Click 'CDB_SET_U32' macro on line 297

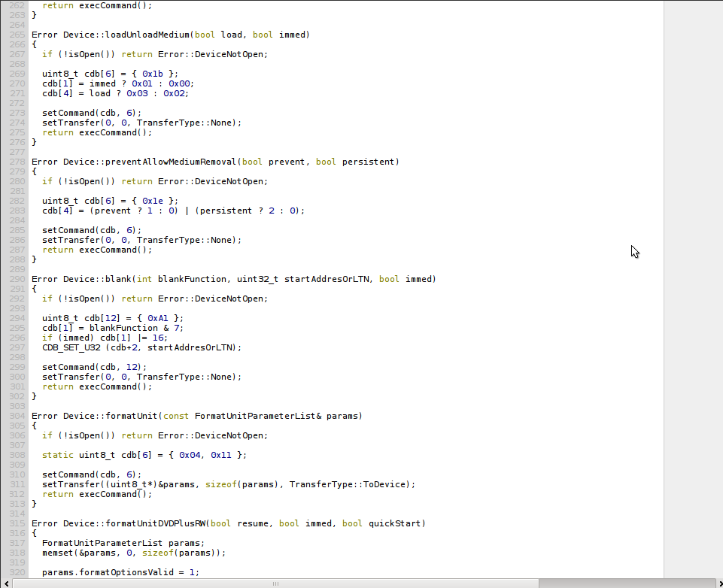click(71, 347)
